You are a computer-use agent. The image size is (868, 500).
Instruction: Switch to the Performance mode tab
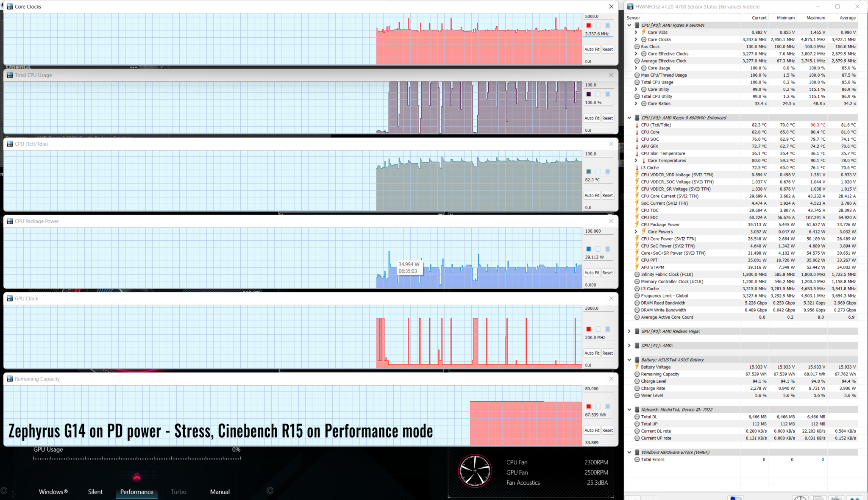(x=136, y=492)
